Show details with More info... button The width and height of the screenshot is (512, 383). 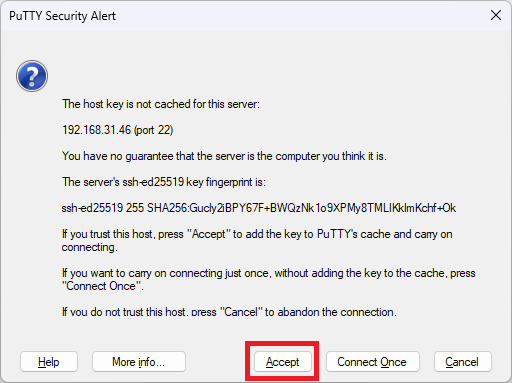coord(138,362)
